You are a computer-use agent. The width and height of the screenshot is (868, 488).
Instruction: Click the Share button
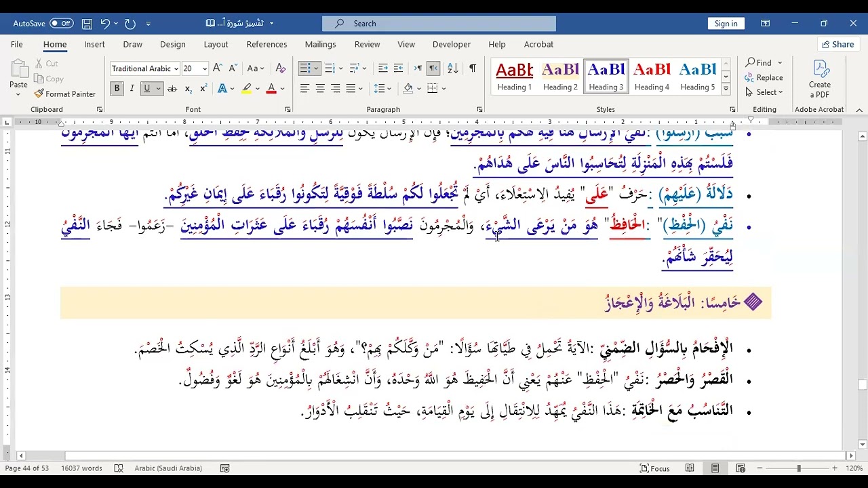pyautogui.click(x=838, y=44)
